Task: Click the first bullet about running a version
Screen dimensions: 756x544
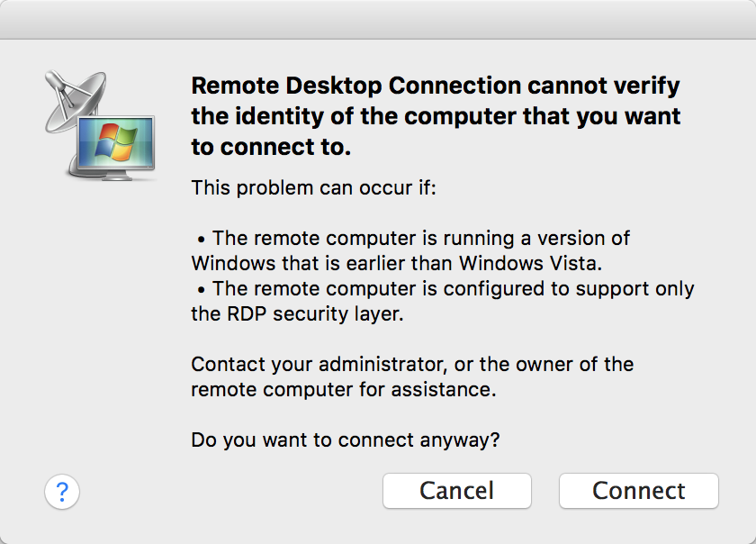Action: (419, 239)
